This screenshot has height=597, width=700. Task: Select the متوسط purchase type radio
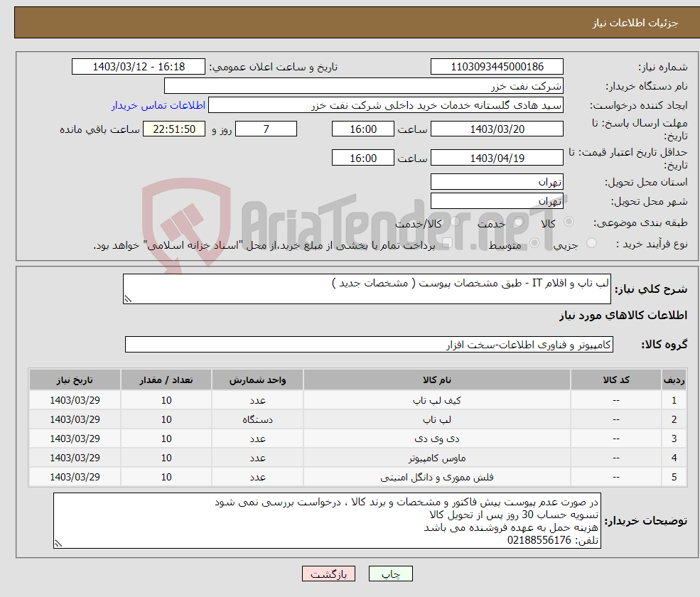[534, 243]
